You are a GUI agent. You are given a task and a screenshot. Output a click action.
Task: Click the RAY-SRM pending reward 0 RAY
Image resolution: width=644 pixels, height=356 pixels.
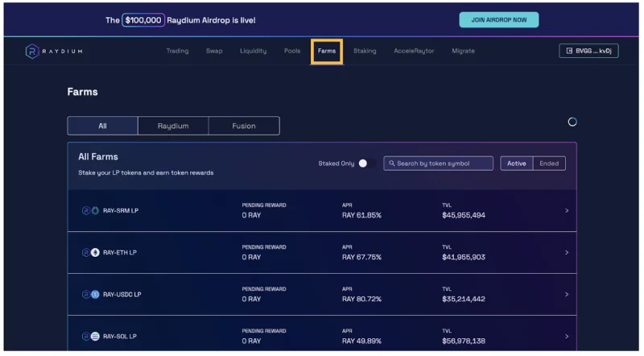[x=251, y=215]
